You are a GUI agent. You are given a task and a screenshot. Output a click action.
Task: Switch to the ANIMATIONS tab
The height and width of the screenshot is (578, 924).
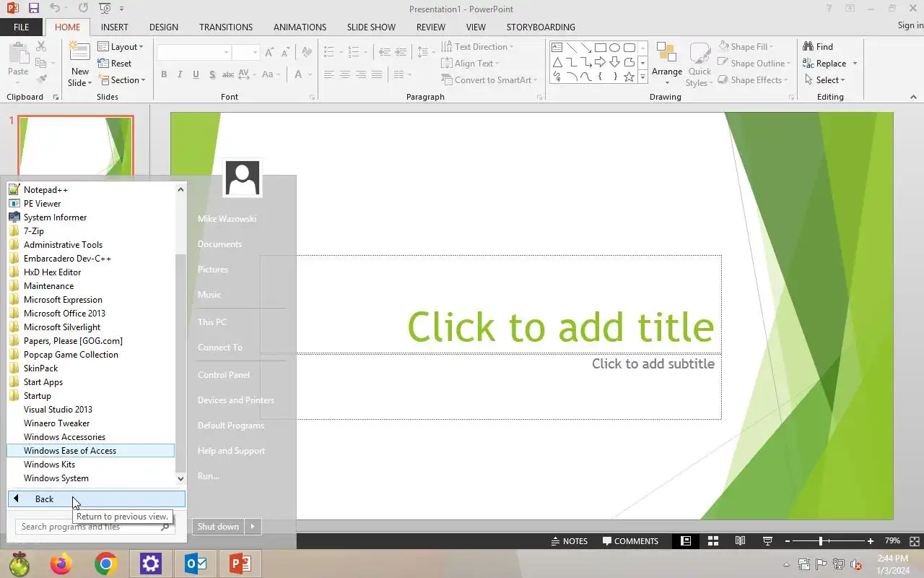pyautogui.click(x=300, y=27)
